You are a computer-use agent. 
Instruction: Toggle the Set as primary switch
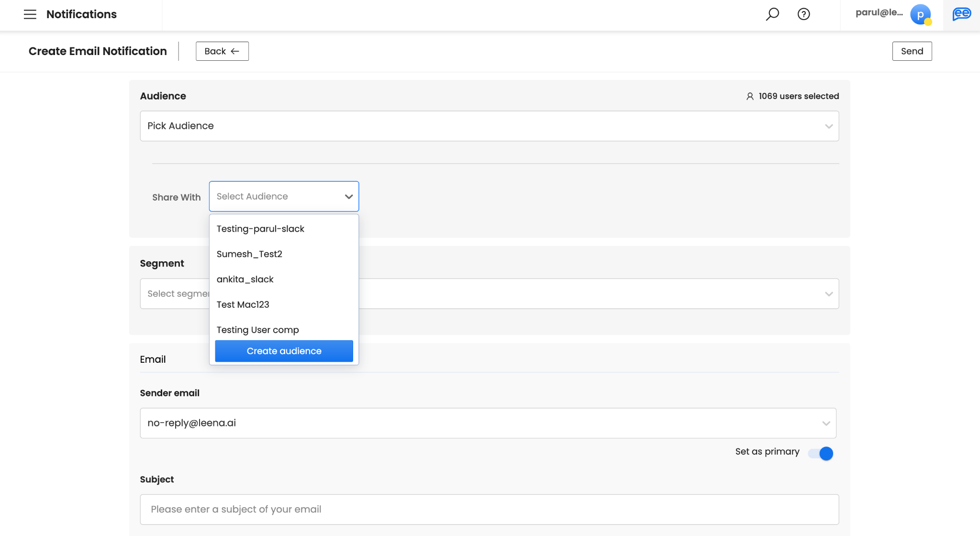pyautogui.click(x=821, y=453)
